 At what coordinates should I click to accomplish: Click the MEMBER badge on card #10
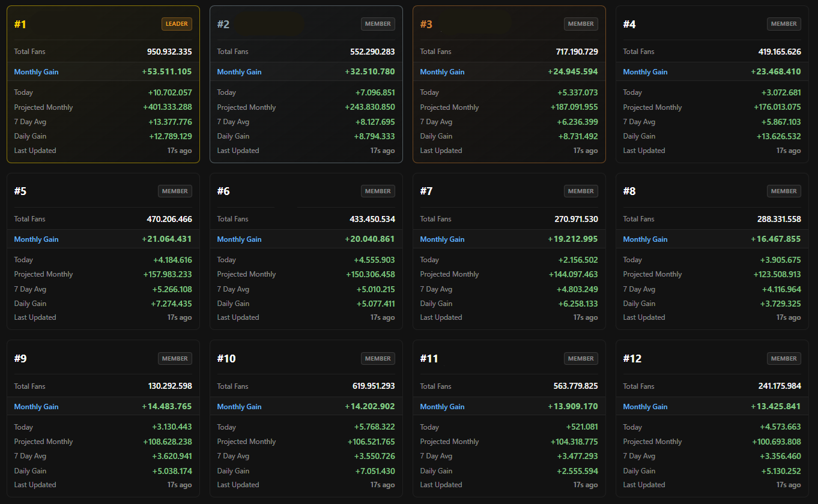point(378,359)
